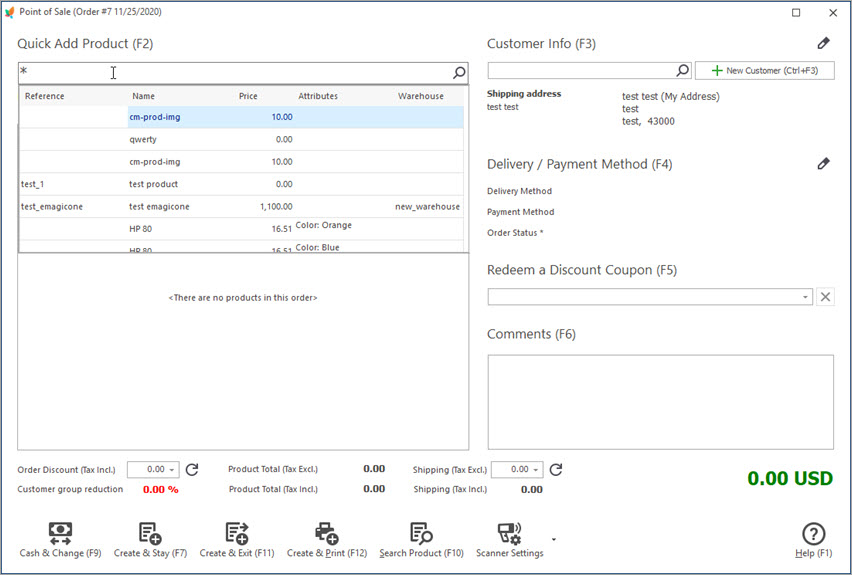Image resolution: width=852 pixels, height=575 pixels.
Task: Click the test_emagicone reference cell
Action: pyautogui.click(x=52, y=207)
